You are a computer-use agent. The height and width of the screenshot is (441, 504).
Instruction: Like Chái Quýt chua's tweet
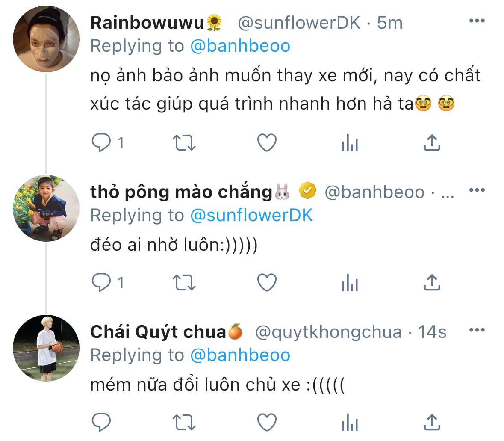pos(267,423)
